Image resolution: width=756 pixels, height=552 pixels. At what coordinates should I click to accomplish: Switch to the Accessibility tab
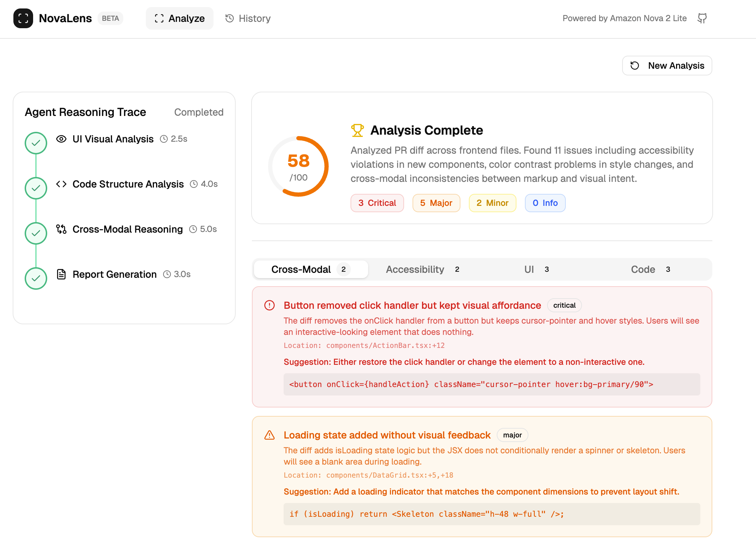click(422, 269)
